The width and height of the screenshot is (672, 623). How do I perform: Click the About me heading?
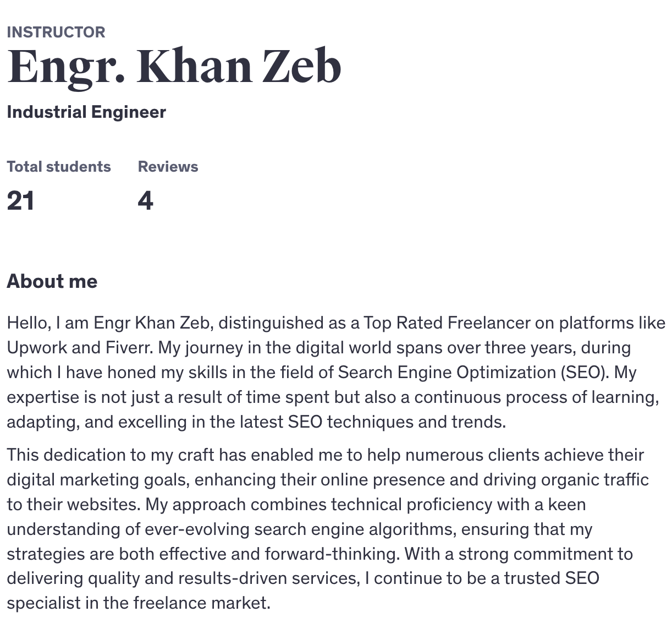(x=52, y=281)
